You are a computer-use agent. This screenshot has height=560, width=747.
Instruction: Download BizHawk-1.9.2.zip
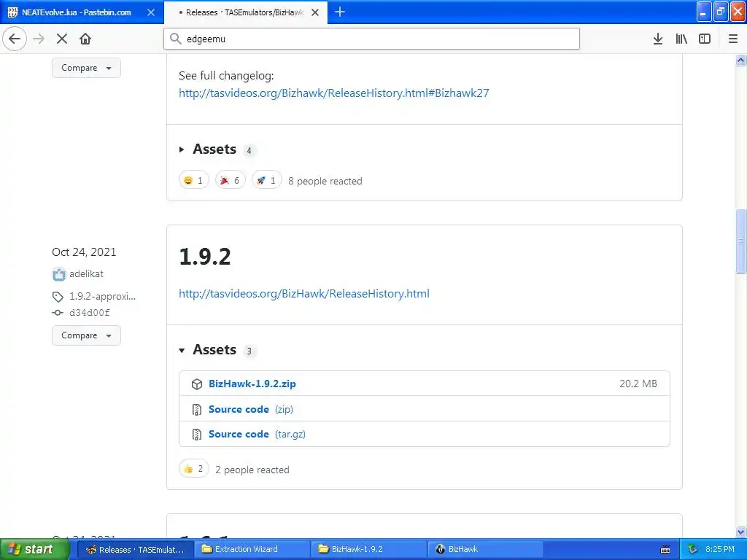pos(252,384)
